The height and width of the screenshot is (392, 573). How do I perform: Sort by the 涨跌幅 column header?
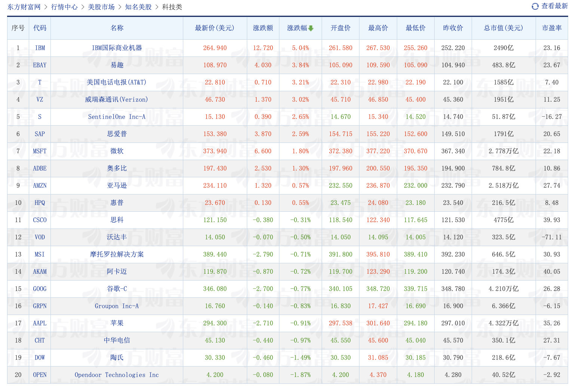point(297,28)
